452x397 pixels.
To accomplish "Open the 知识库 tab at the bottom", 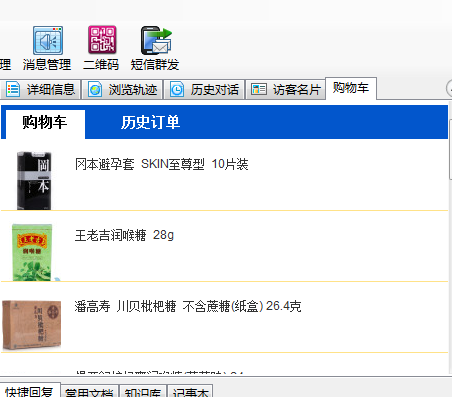I will pos(143,392).
